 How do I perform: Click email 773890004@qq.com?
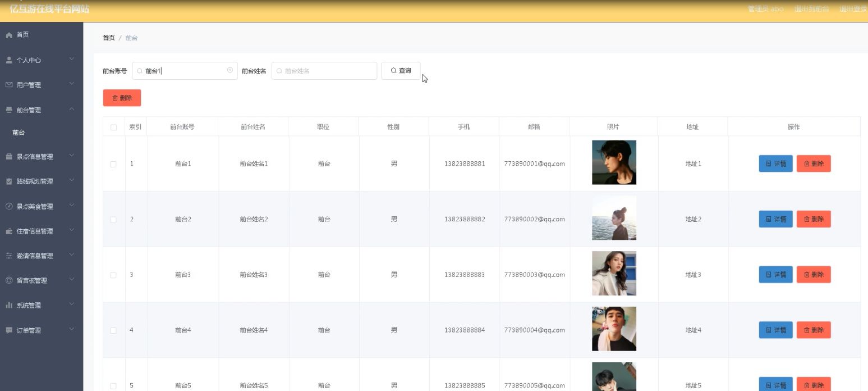(535, 330)
